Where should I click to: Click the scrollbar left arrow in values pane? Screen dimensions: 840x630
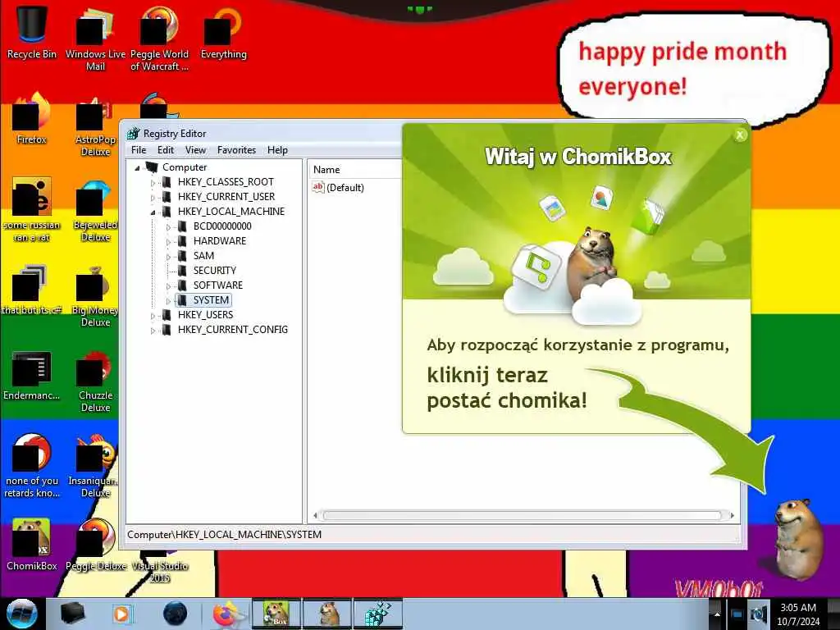pos(315,515)
